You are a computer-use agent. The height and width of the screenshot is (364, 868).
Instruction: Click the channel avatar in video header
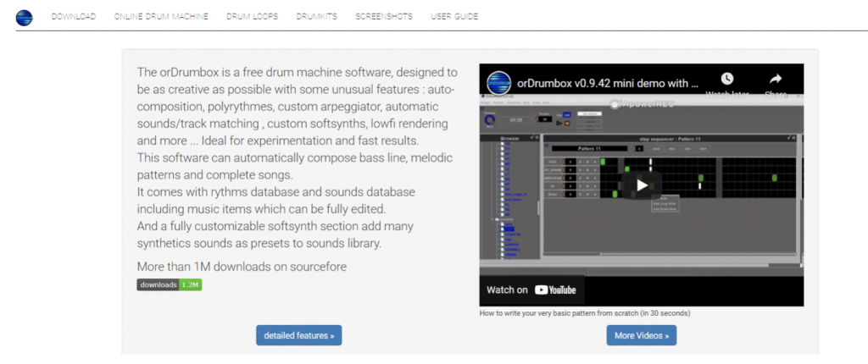pyautogui.click(x=500, y=83)
